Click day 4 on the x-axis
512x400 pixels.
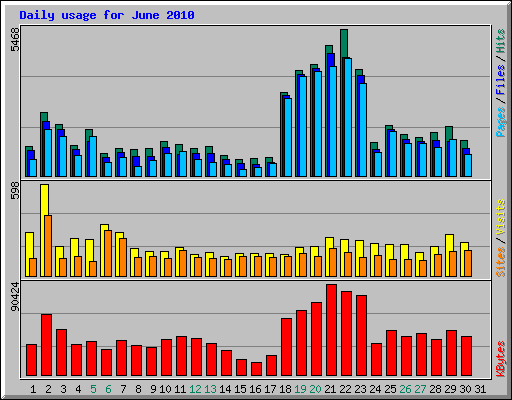pyautogui.click(x=78, y=389)
